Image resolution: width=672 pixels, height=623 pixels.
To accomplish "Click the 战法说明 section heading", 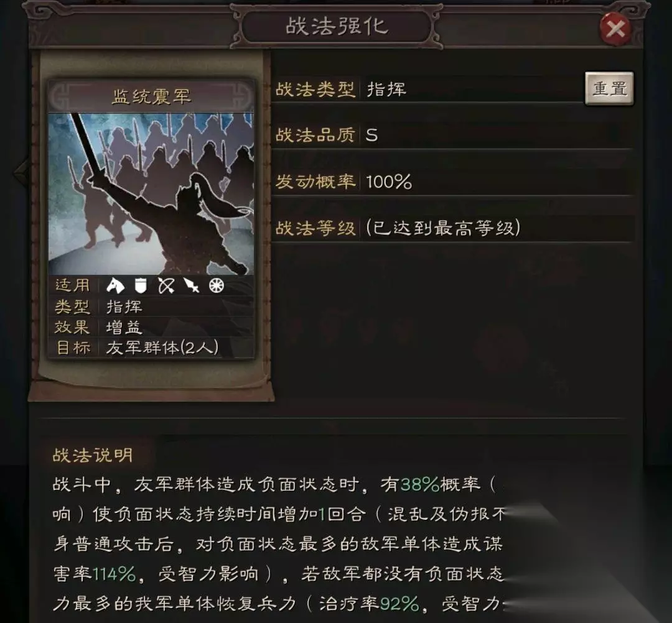I will (93, 455).
